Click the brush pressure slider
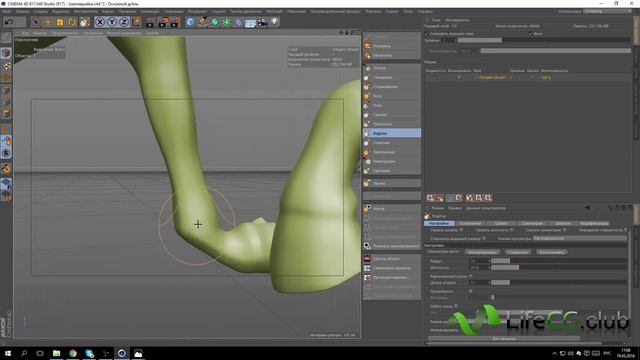The height and width of the screenshot is (360, 640). (x=559, y=268)
